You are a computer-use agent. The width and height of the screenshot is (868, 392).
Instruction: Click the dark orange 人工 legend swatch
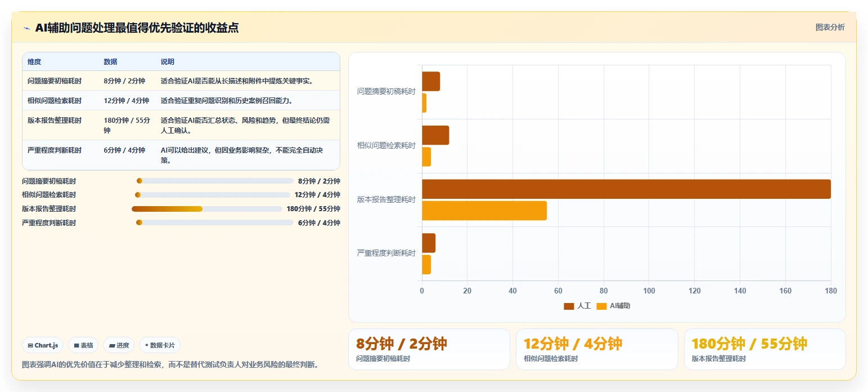(569, 306)
